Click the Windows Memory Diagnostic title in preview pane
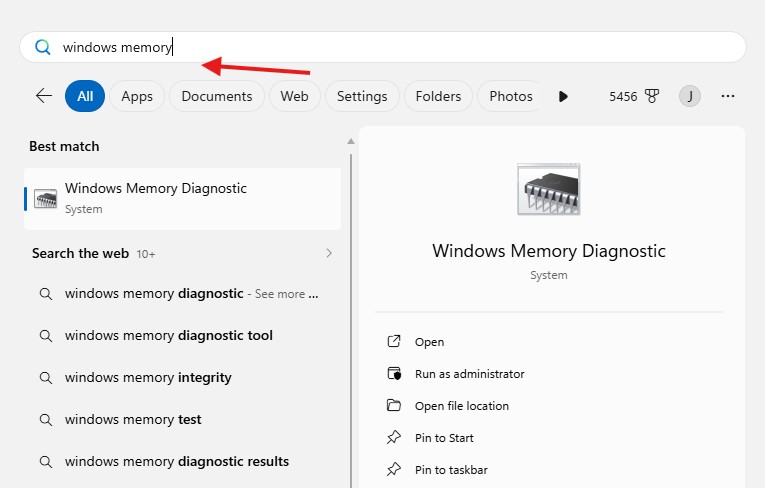The width and height of the screenshot is (765, 488). pos(549,251)
